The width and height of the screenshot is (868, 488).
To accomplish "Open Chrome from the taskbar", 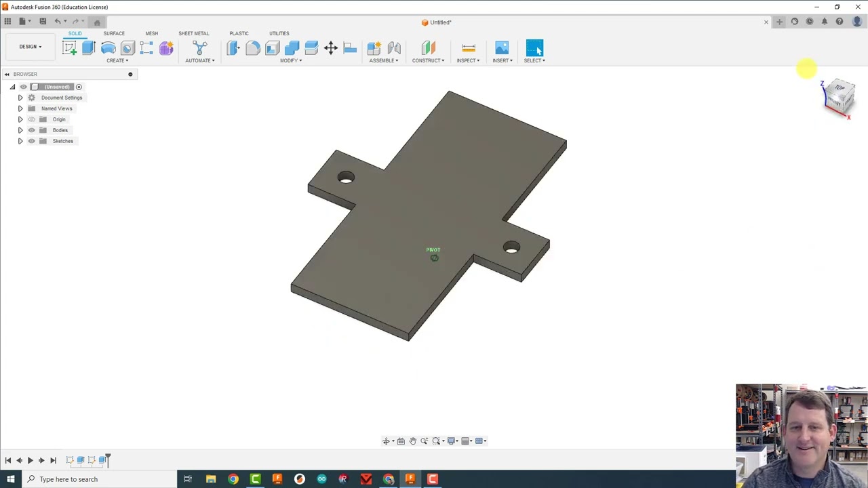I will coord(233,479).
